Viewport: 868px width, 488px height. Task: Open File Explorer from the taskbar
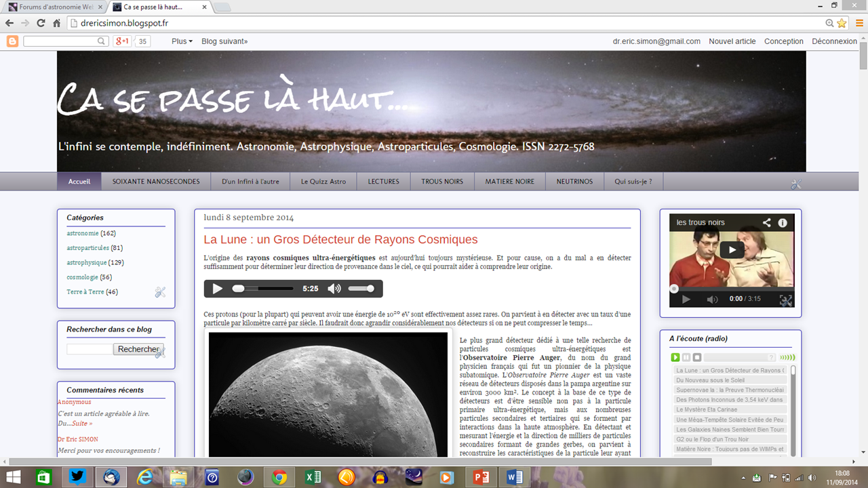click(178, 477)
